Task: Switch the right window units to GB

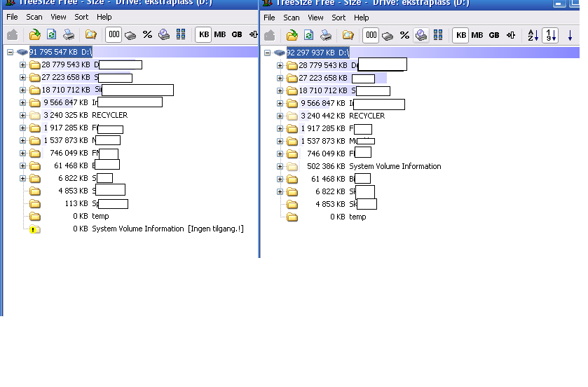Action: click(x=494, y=35)
